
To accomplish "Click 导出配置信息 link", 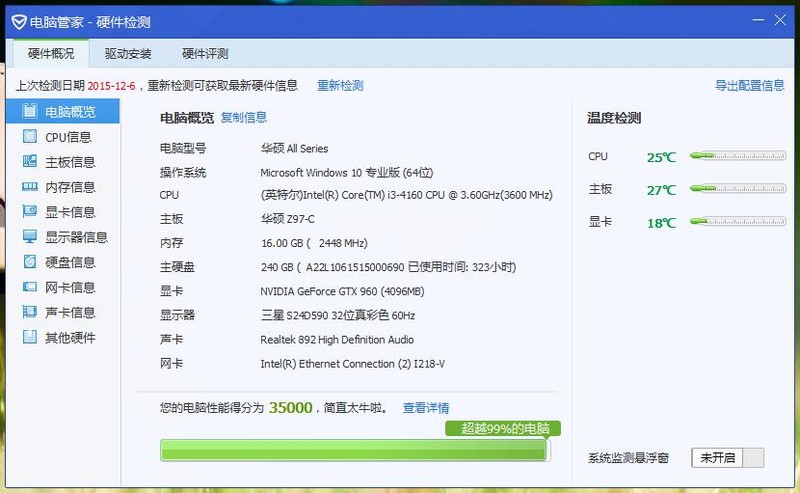I will pos(749,85).
